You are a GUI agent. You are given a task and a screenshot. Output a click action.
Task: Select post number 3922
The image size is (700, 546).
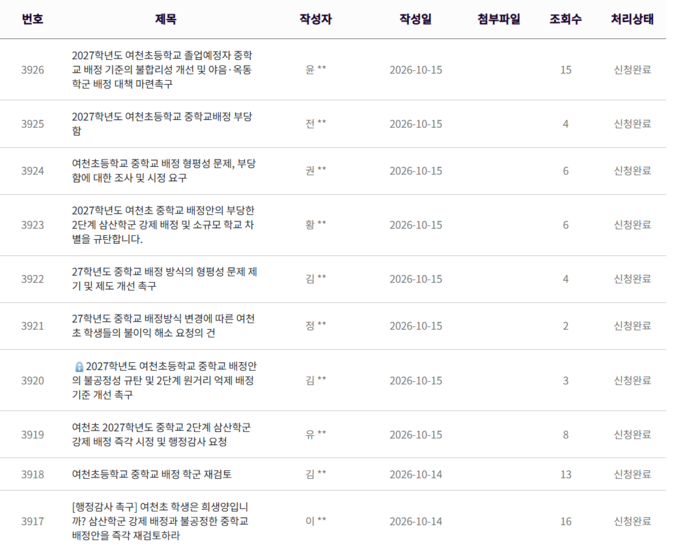point(33,279)
